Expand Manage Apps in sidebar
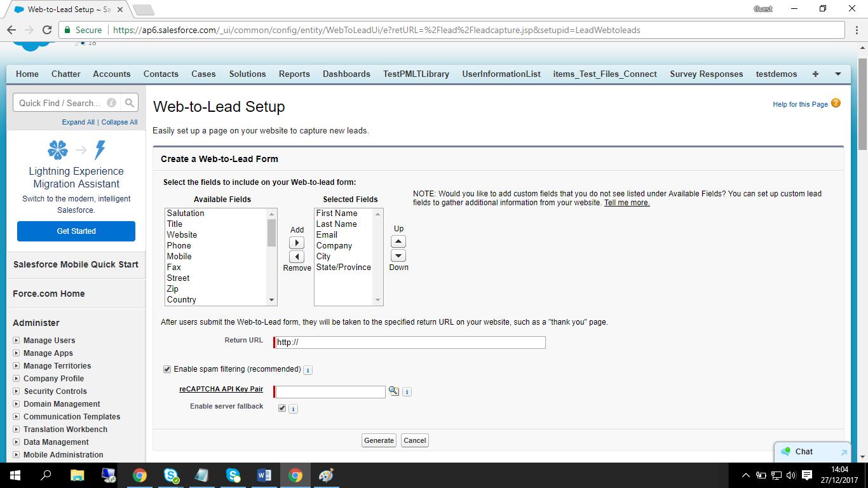 17,353
